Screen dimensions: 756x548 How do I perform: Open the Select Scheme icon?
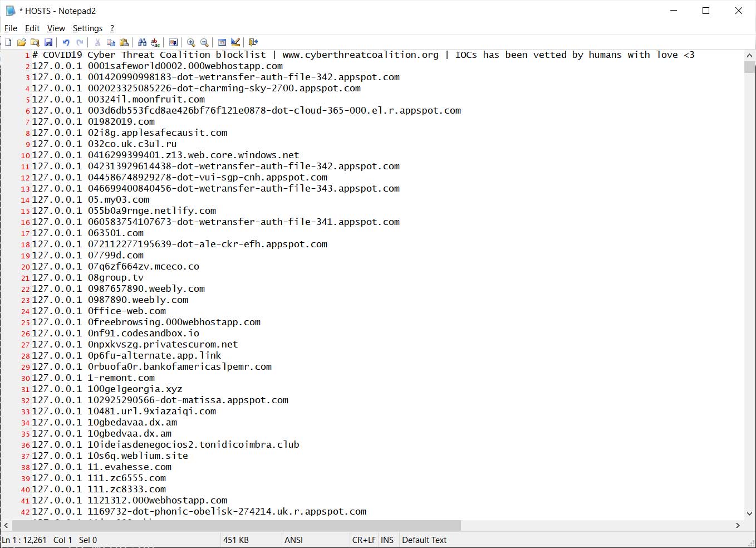click(x=222, y=42)
